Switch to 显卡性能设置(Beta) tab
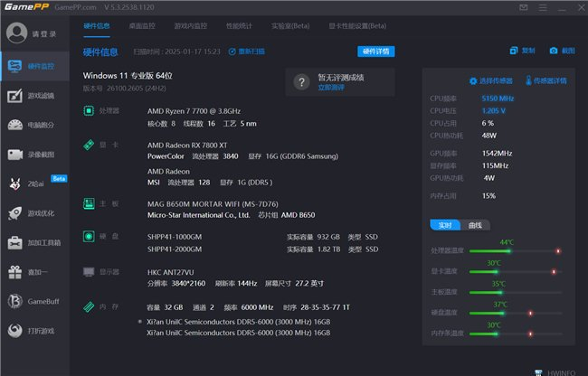Image resolution: width=588 pixels, height=376 pixels. coord(357,26)
